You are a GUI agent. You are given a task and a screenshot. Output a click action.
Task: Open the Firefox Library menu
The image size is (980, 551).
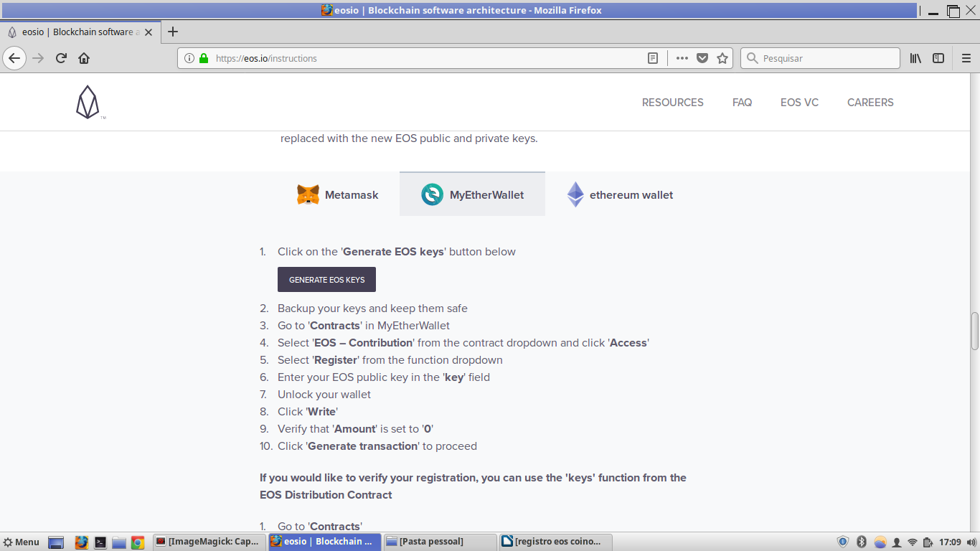[x=916, y=58]
